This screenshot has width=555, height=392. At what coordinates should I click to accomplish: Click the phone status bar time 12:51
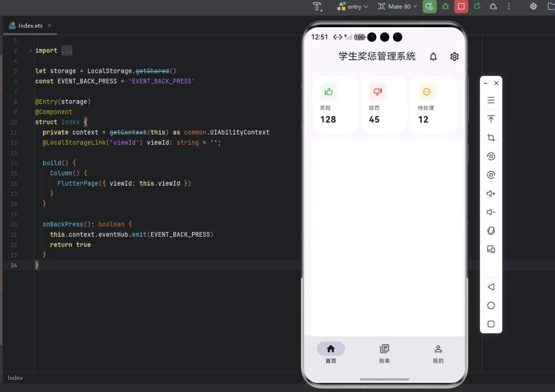coord(319,37)
